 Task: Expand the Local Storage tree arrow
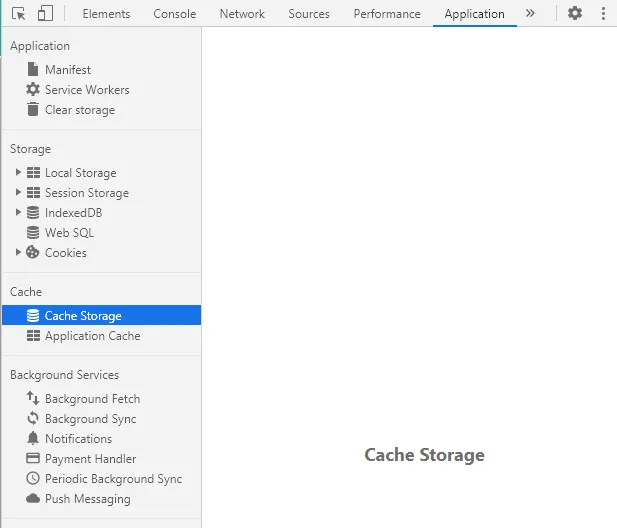tap(18, 173)
